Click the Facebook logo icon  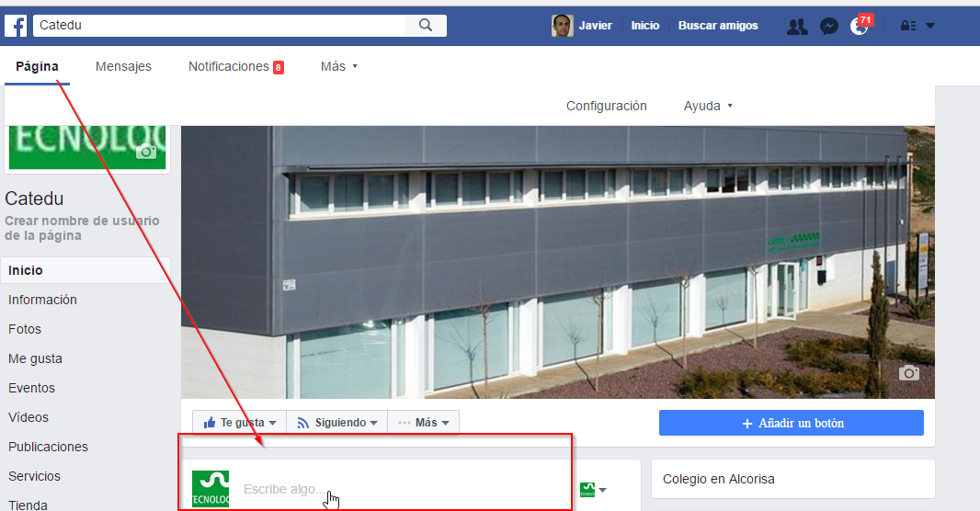(16, 26)
